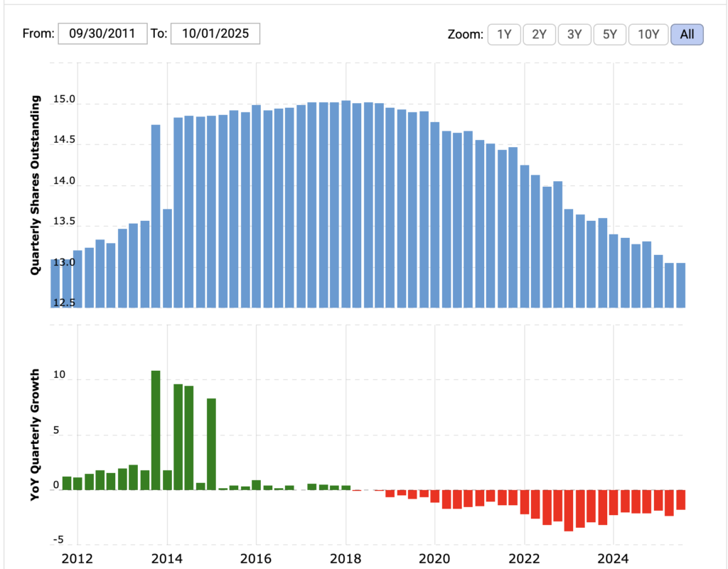
Task: Set zoom range to 2Y
Action: point(540,34)
